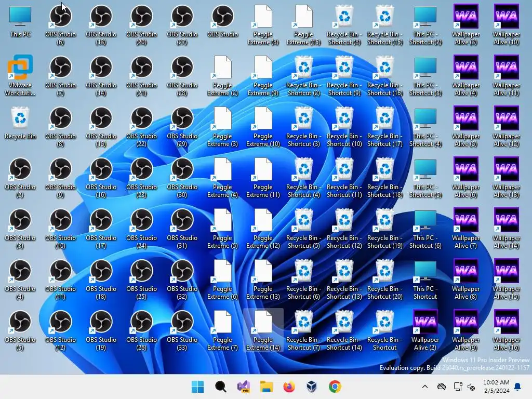Viewport: 532px width, 399px height.
Task: Launch Google Chrome from taskbar
Action: (335, 387)
